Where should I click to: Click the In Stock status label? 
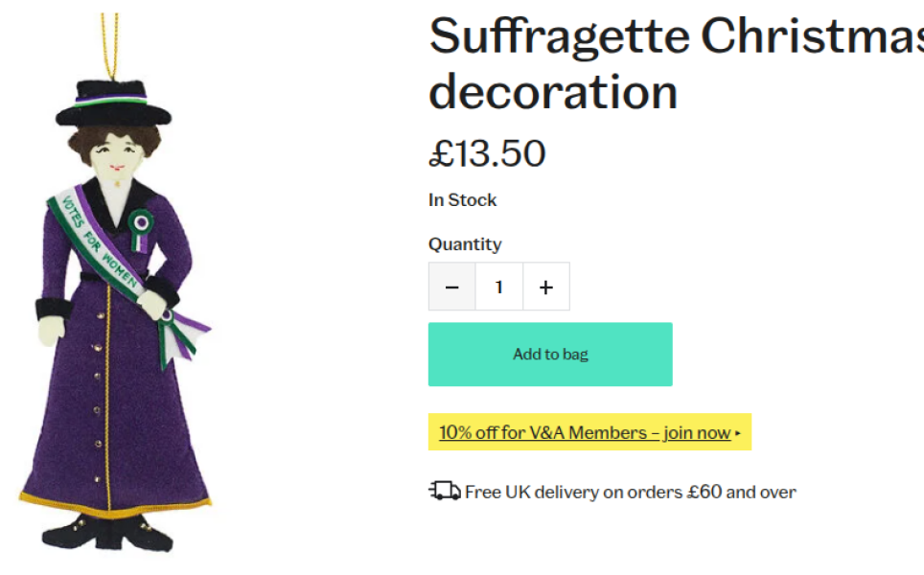[461, 200]
